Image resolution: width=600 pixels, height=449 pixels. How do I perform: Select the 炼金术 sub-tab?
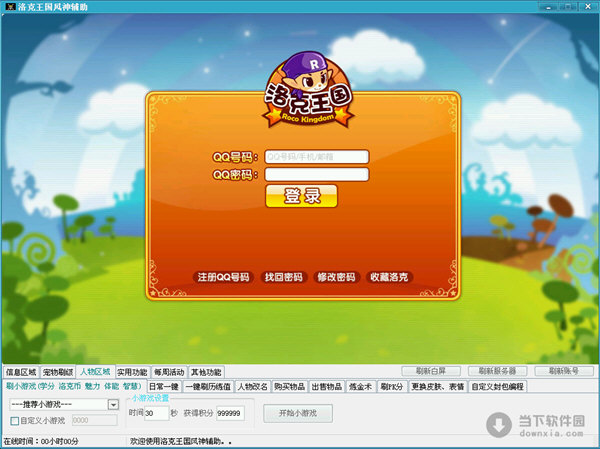pyautogui.click(x=360, y=387)
